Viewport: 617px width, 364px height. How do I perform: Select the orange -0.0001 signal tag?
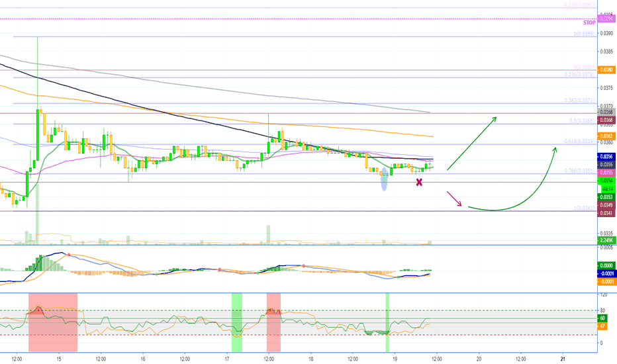(606, 282)
